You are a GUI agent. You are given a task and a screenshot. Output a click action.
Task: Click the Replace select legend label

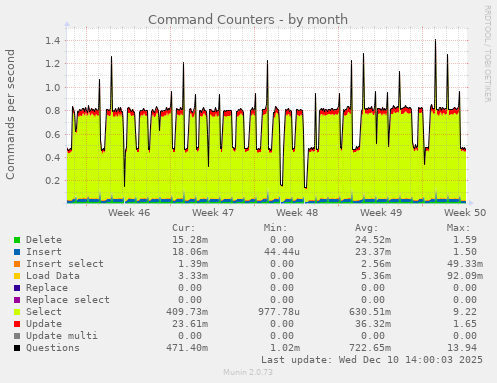[68, 300]
